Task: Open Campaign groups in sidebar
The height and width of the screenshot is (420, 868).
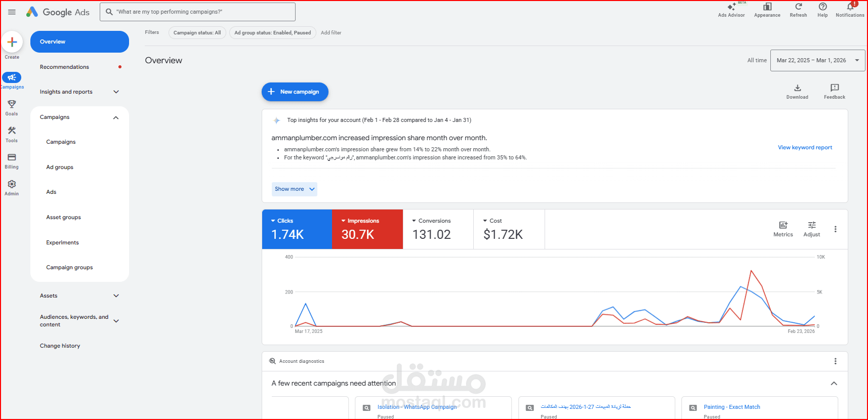Action: tap(69, 268)
